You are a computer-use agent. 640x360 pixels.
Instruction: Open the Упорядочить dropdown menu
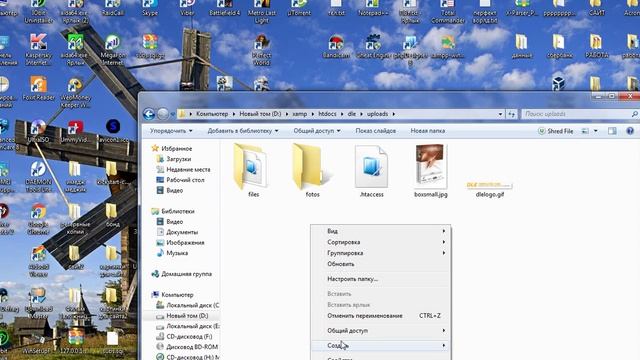pyautogui.click(x=171, y=131)
